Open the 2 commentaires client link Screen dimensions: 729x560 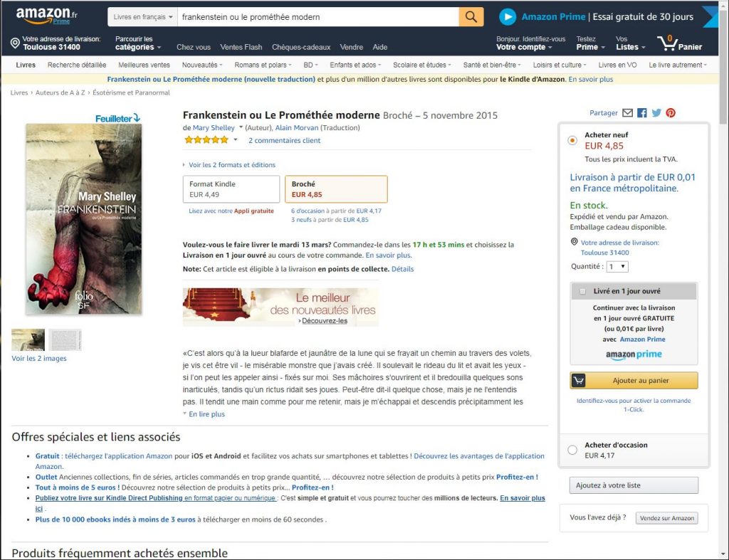point(284,140)
